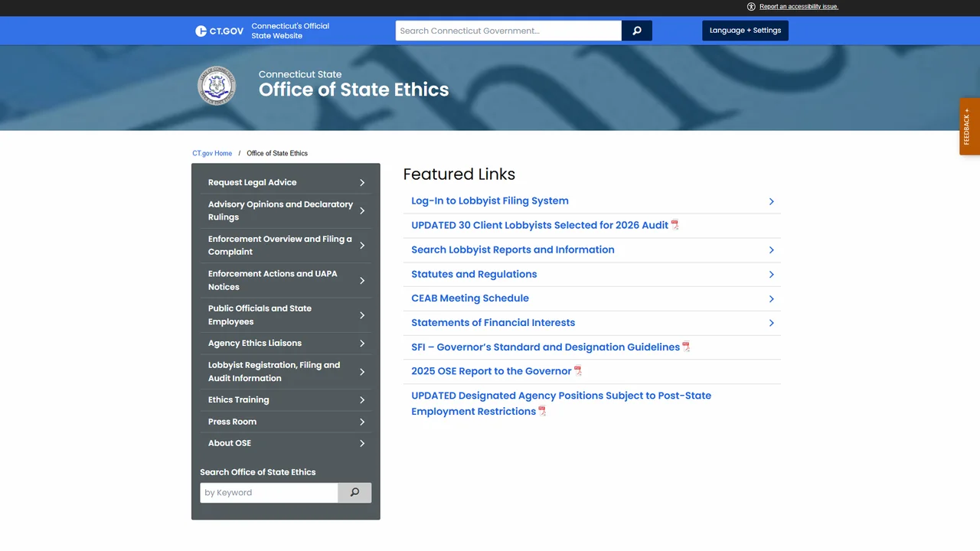Expand Public Officials and State Employees chevron
Viewport: 980px width, 551px height.
click(x=362, y=315)
